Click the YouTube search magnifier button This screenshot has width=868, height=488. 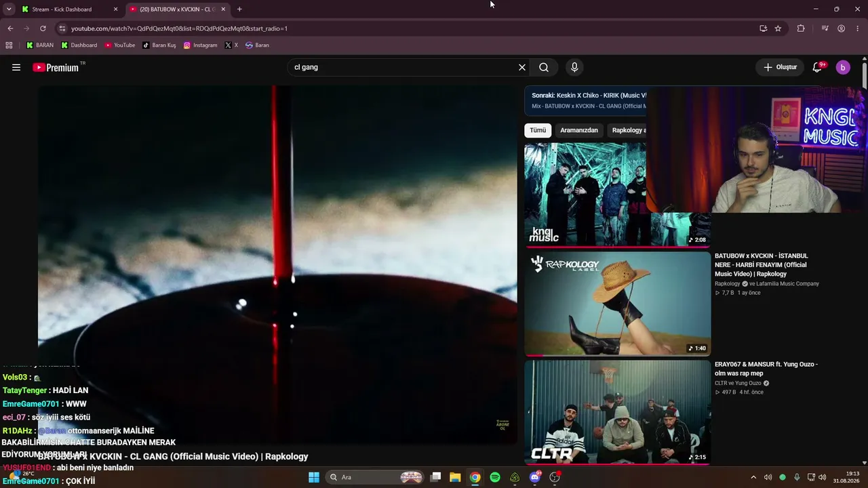[544, 67]
